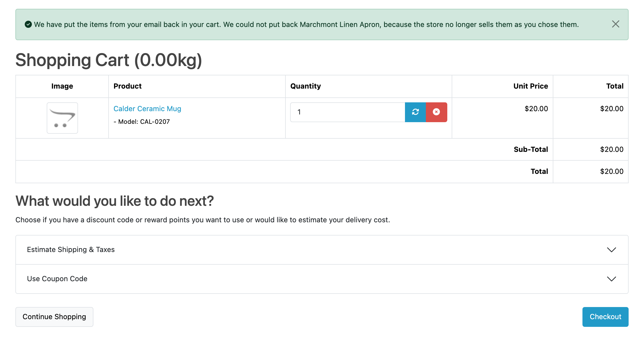Expand the Use Coupon Code section
Viewport: 644px width, 345px height.
322,279
